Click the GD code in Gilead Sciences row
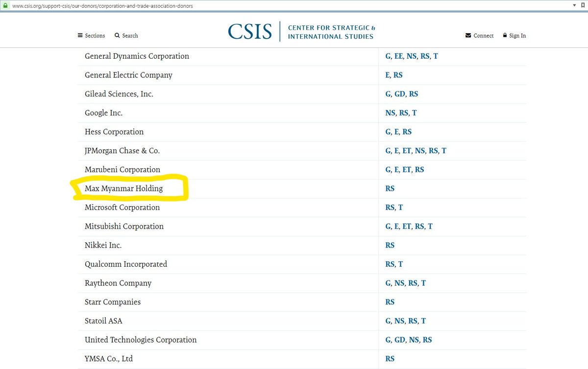588x369 pixels. click(399, 94)
